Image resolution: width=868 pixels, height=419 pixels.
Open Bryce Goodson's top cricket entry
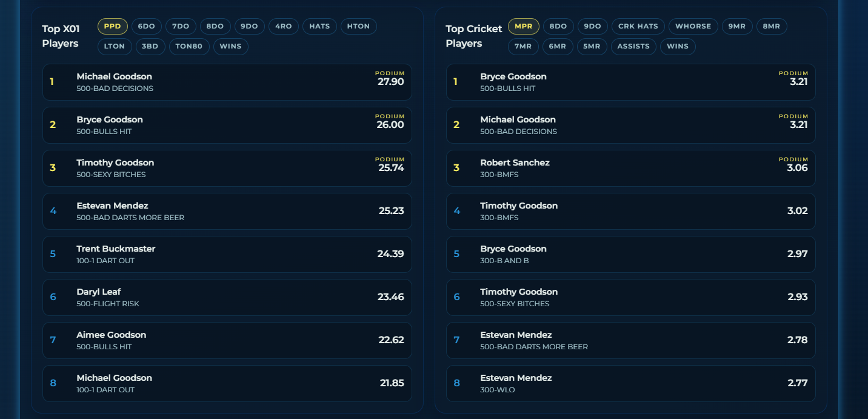630,81
